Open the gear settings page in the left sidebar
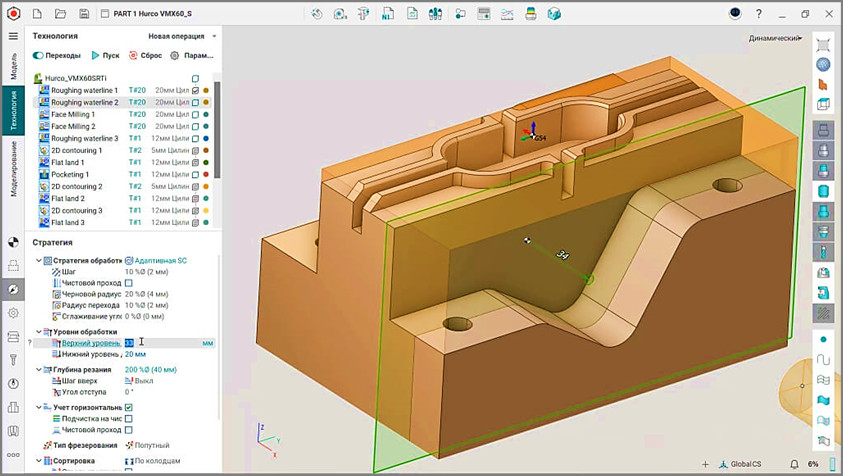Viewport: 843px width, 476px height. tap(13, 313)
